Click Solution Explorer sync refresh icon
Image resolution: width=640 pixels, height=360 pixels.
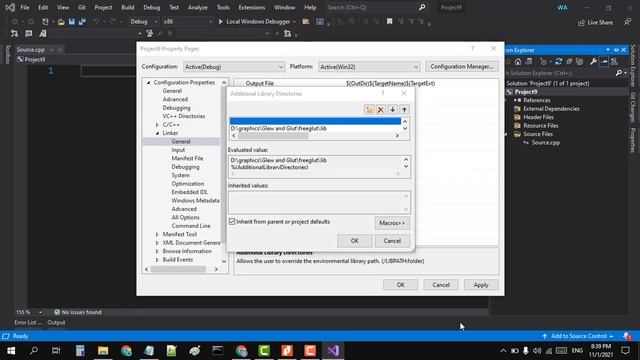pos(558,62)
